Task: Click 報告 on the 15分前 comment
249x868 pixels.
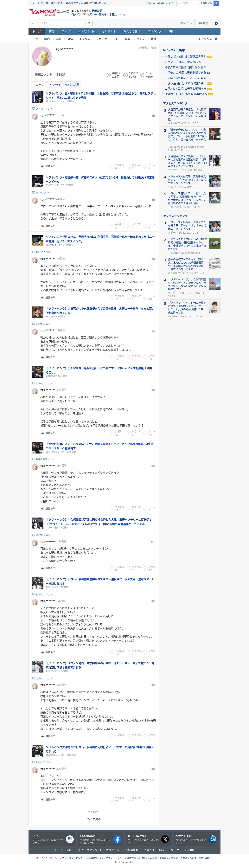Action: [153, 116]
